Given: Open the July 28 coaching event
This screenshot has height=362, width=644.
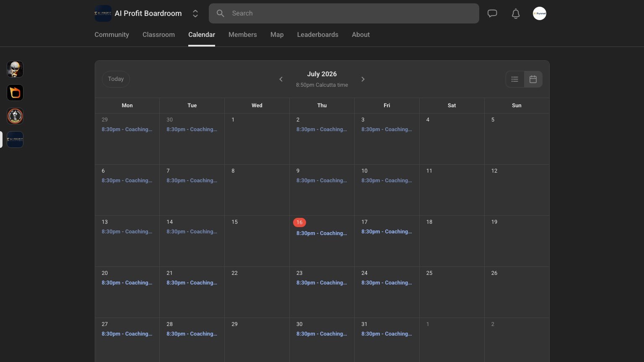Looking at the screenshot, I should (192, 334).
